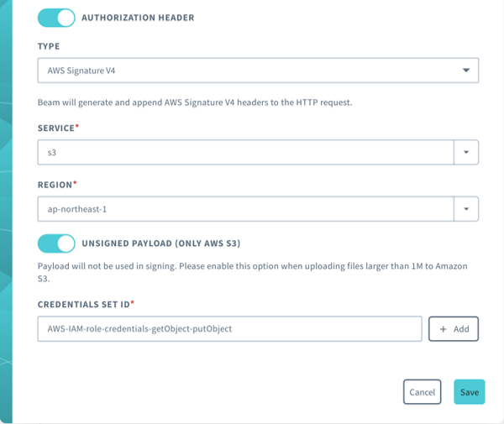Image resolution: width=504 pixels, height=424 pixels.
Task: Expand the Region dropdown arrow
Action: pos(466,209)
